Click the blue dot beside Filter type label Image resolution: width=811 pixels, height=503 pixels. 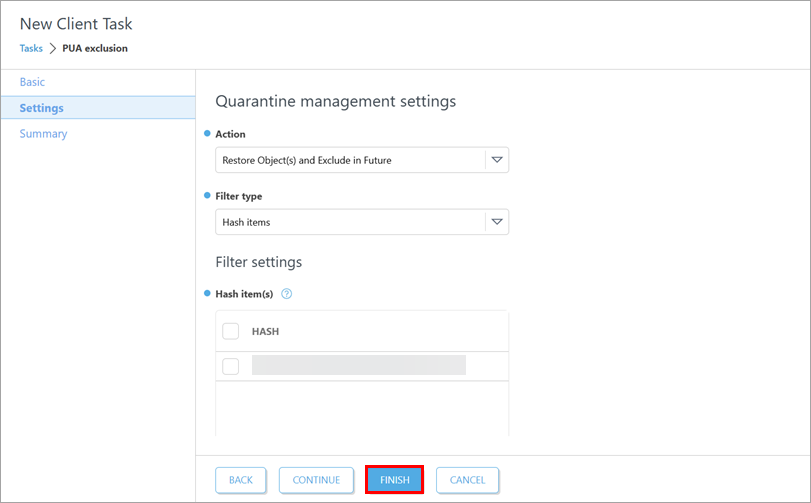pyautogui.click(x=208, y=195)
